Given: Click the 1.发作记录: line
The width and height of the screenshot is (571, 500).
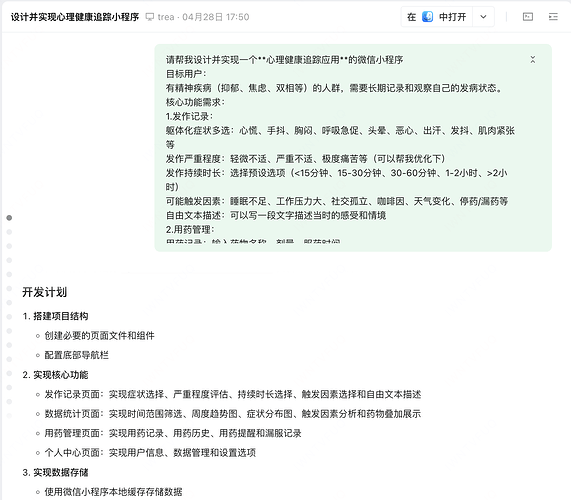Looking at the screenshot, I should (189, 117).
